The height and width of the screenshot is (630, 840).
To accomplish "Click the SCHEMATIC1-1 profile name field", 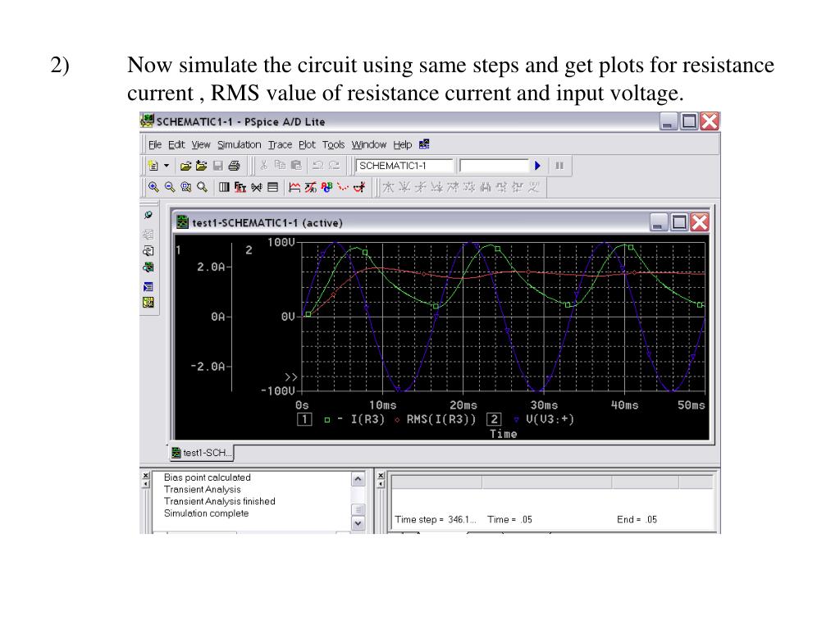I will (x=404, y=166).
